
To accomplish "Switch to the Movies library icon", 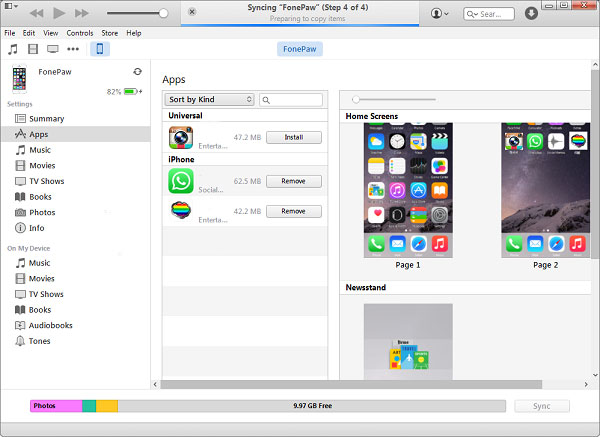I will [x=33, y=49].
